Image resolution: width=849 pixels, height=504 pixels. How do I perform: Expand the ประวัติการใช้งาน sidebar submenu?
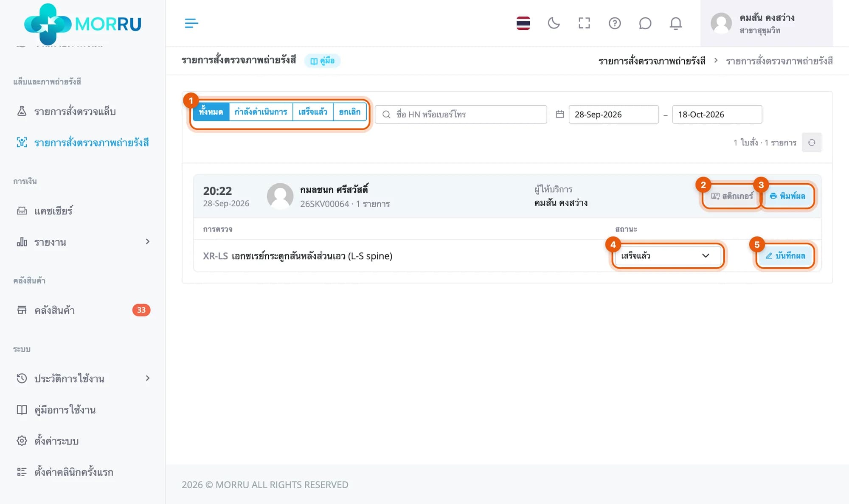click(x=83, y=378)
